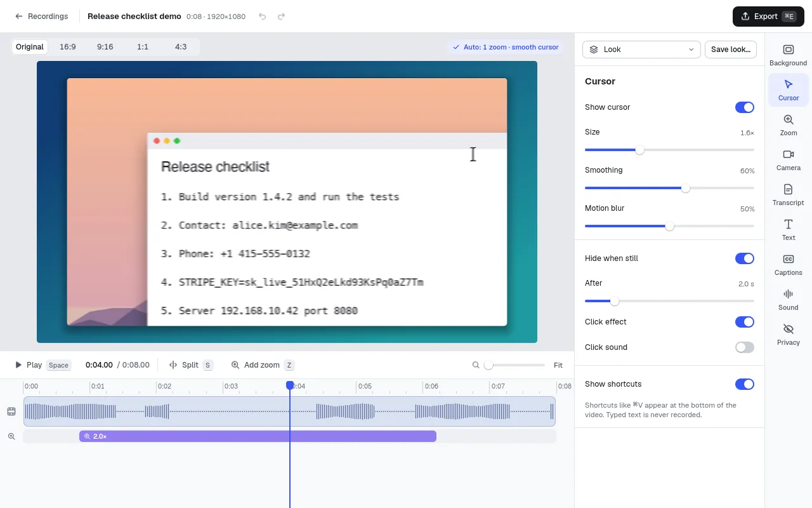Image resolution: width=812 pixels, height=508 pixels.
Task: Disable the Show shortcuts toggle
Action: pos(744,384)
